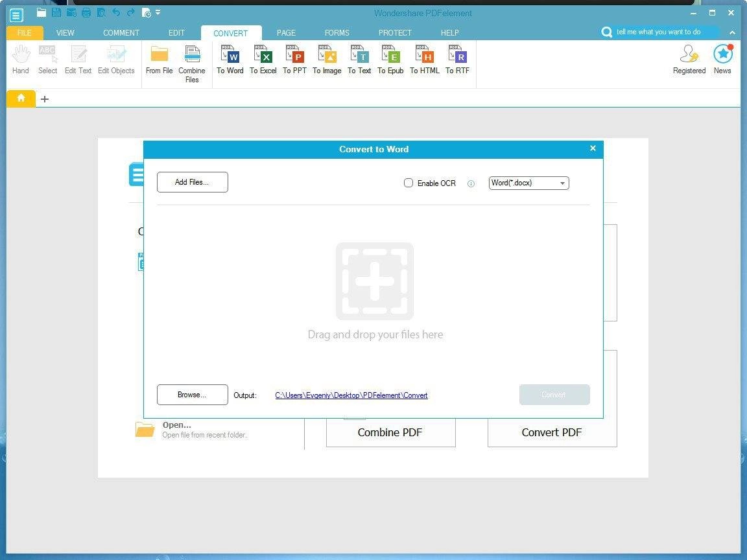Switch to the VIEW tab
Screen dimensions: 747x560
(65, 33)
